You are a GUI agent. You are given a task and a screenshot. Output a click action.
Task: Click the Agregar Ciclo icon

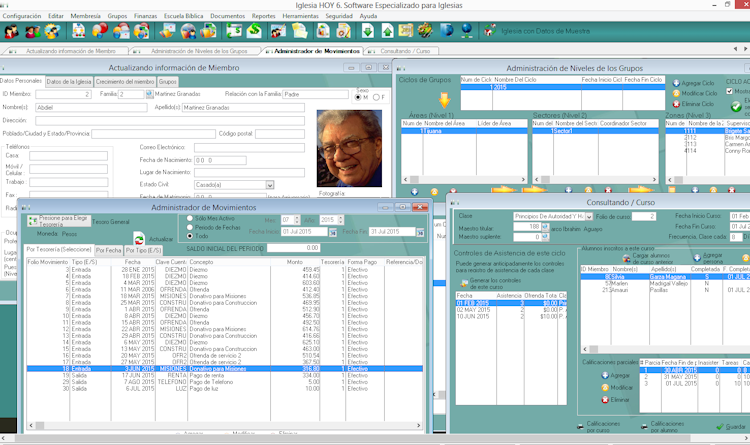tap(674, 83)
